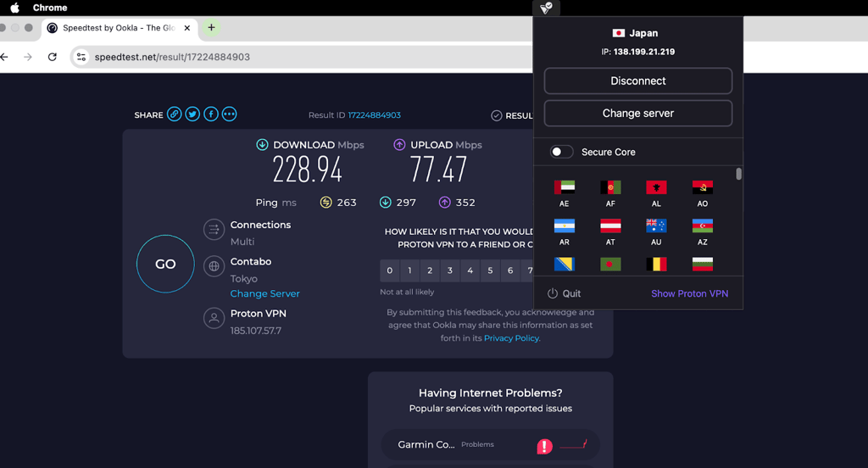Click the IP address 138.199.21.219
The width and height of the screenshot is (868, 468).
[644, 52]
